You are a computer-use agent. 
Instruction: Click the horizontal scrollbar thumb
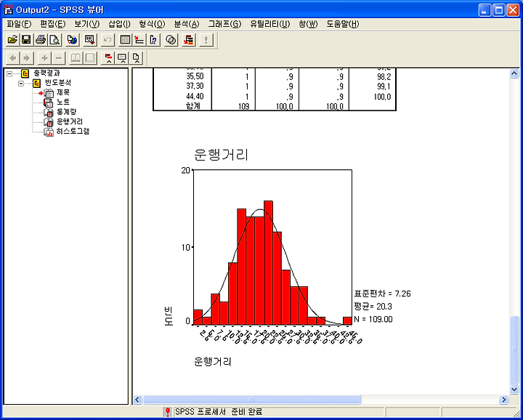[x=252, y=400]
